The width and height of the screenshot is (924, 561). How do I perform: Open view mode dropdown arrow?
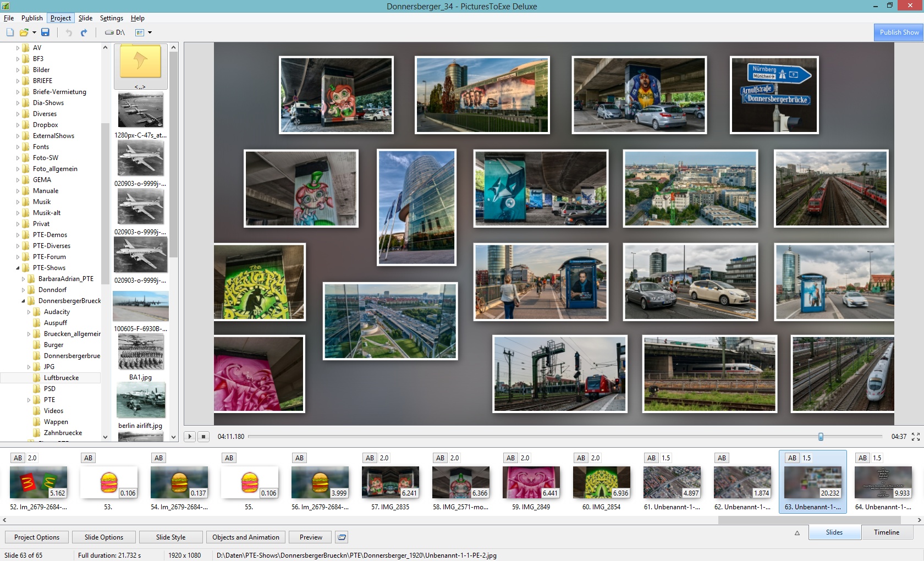[x=150, y=32]
